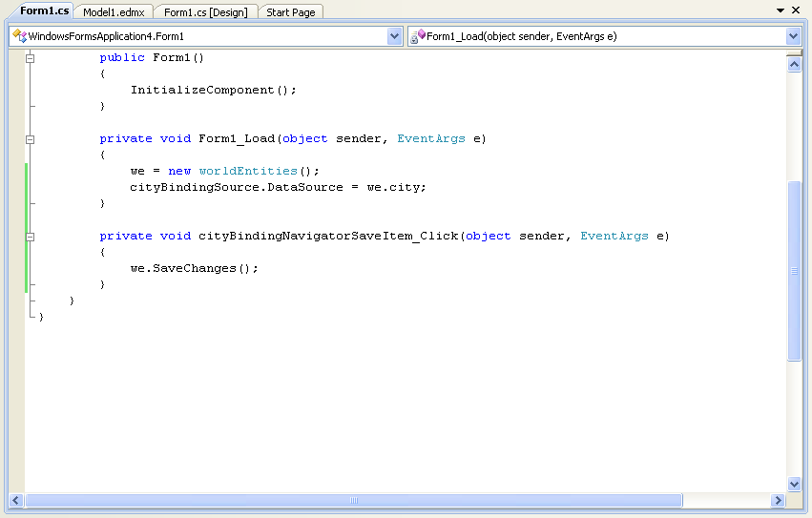Open the Form1_Load members dropdown
This screenshot has width=812, height=518.
[x=793, y=36]
